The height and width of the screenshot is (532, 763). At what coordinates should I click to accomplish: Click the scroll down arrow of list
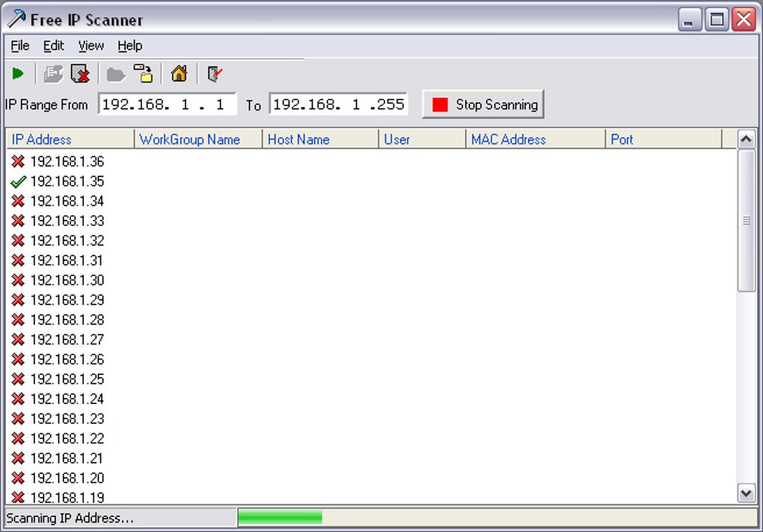click(x=746, y=494)
